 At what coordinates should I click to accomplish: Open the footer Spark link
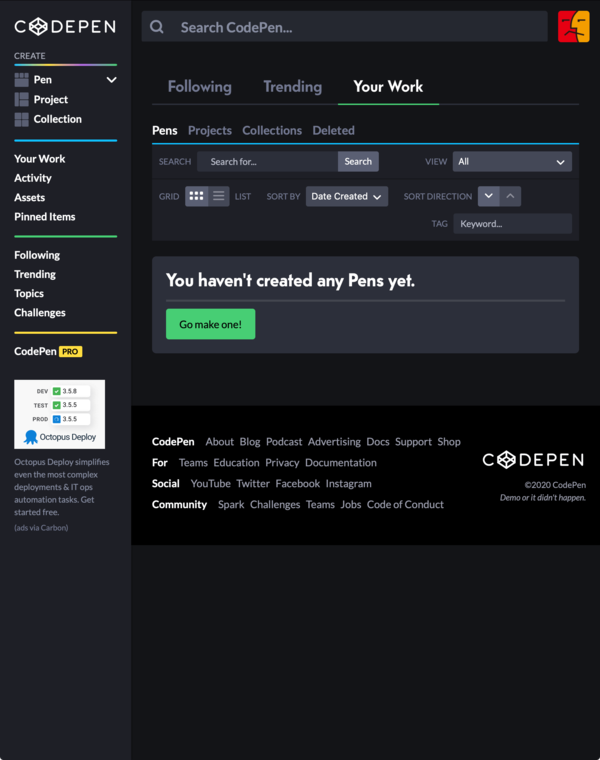[231, 504]
